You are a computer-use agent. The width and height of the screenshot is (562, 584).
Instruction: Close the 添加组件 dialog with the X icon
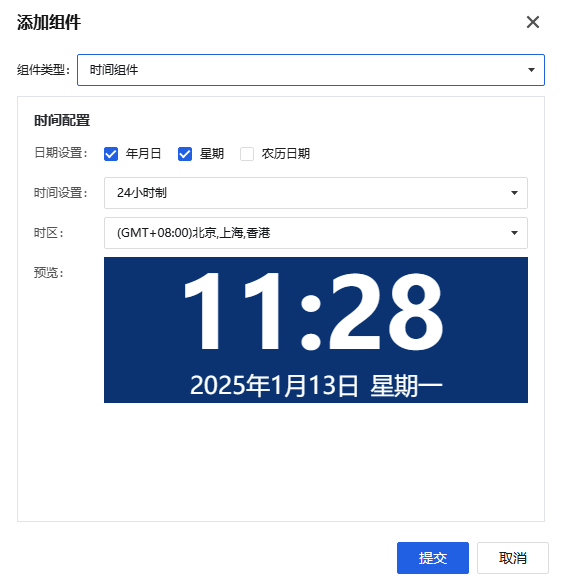533,22
